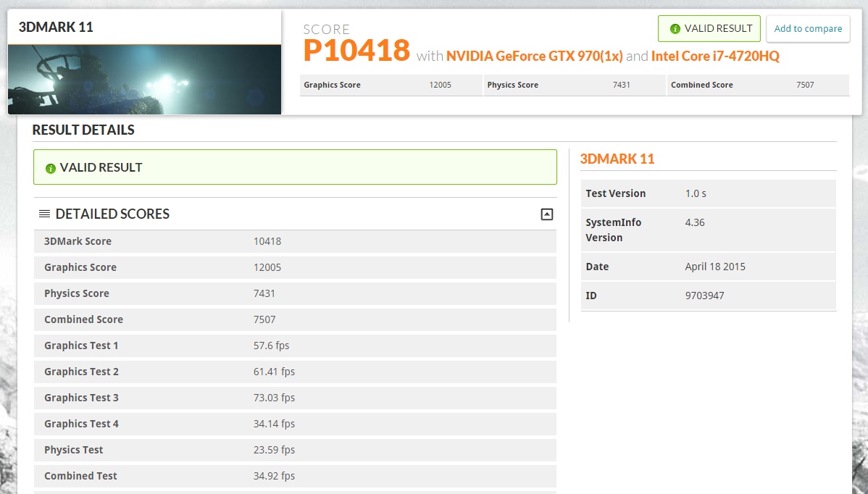Click the Add to compare button

(x=808, y=29)
